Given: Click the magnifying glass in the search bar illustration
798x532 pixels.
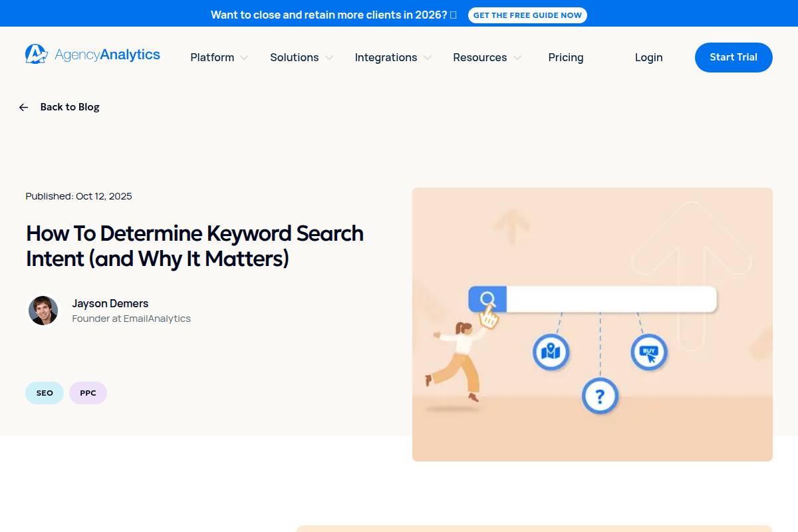Looking at the screenshot, I should coord(487,299).
